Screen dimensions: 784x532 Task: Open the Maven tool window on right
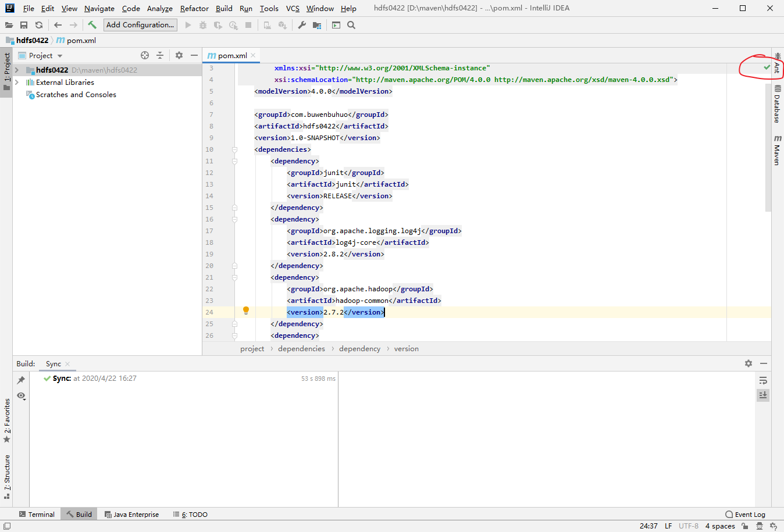pos(777,150)
